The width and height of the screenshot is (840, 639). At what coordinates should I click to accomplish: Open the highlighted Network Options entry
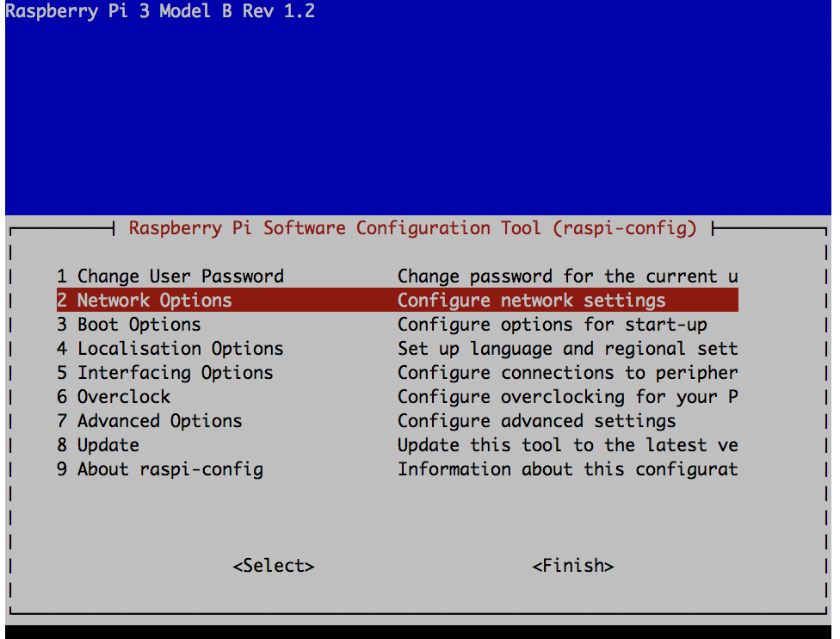pos(397,300)
